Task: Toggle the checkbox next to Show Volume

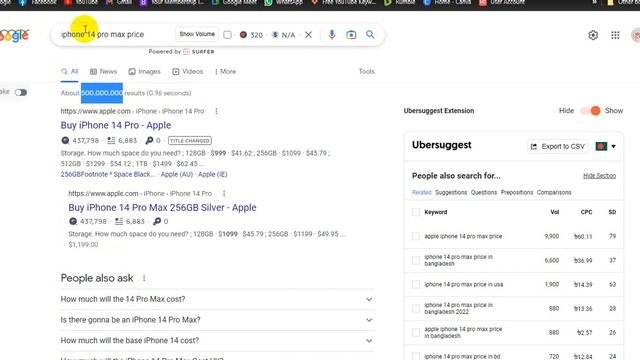Action: coord(227,35)
